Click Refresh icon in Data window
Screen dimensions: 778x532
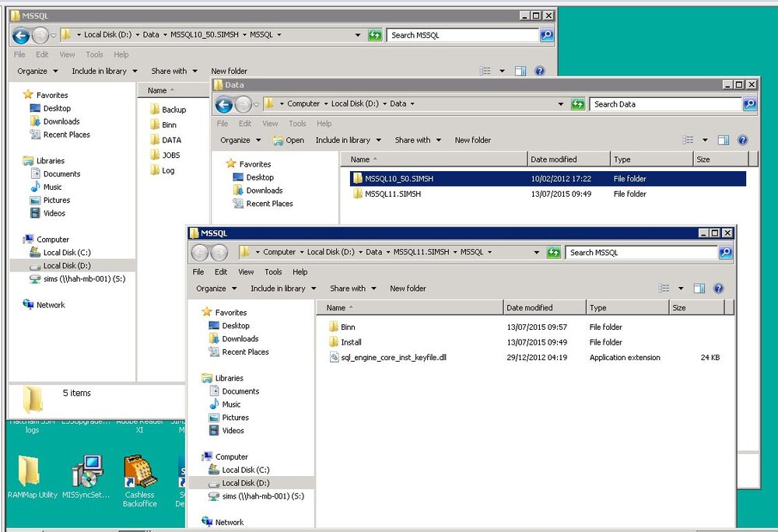577,104
